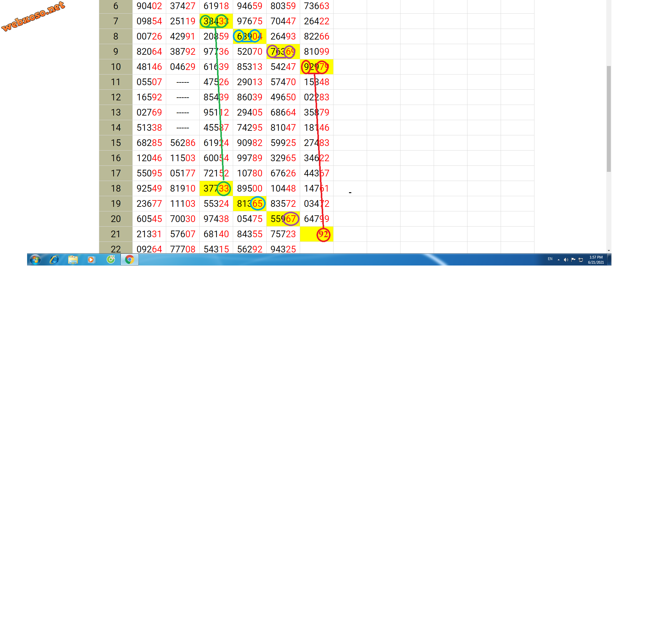
Task: Click cell containing 29013
Action: point(250,82)
